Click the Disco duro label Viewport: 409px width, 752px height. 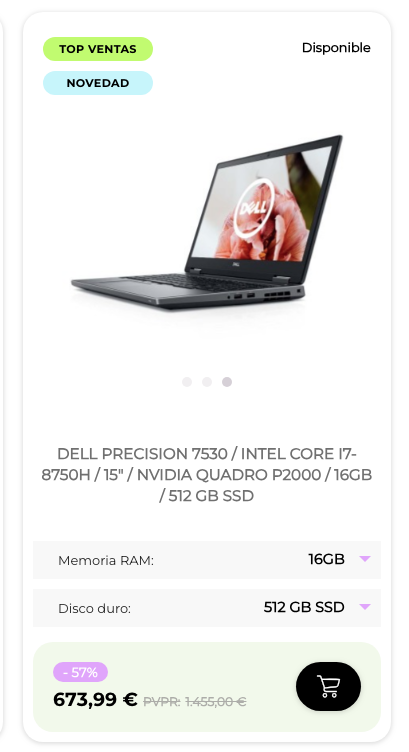click(x=94, y=609)
